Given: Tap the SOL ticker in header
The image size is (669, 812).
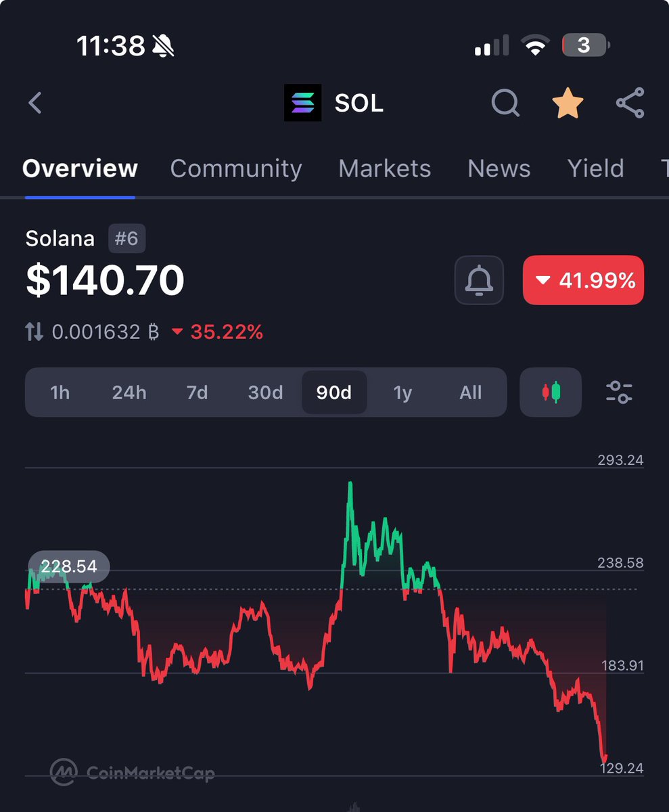Looking at the screenshot, I should point(359,104).
